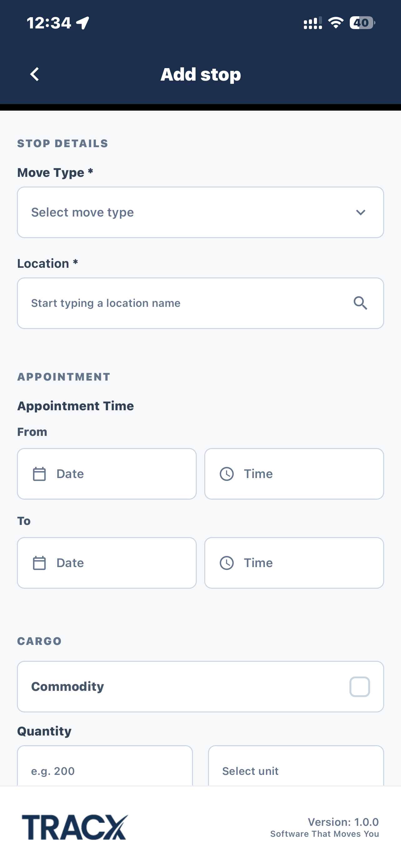The image size is (401, 868).
Task: Tap the battery indicator in status bar
Action: (362, 22)
